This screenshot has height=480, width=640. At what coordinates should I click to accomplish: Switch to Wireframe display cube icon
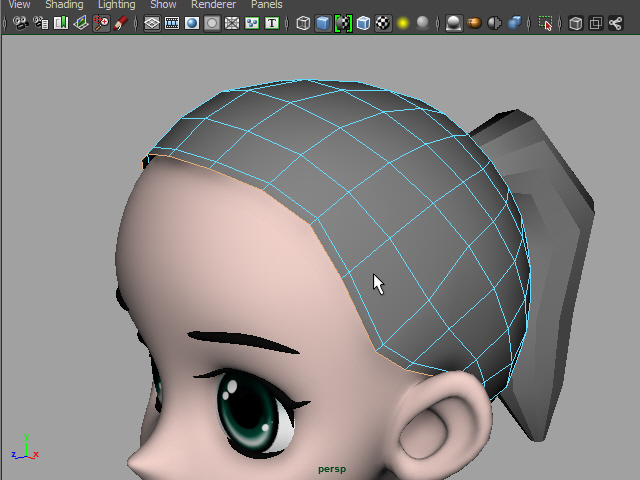(303, 23)
